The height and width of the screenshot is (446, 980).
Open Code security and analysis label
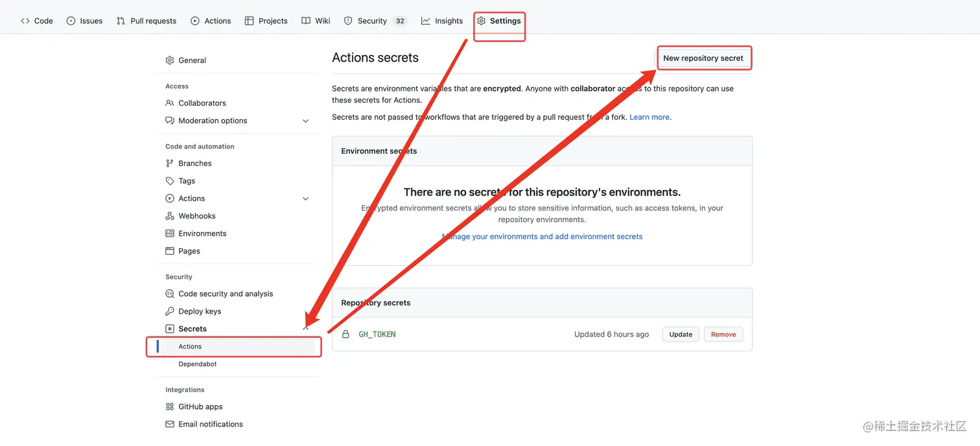coord(226,294)
